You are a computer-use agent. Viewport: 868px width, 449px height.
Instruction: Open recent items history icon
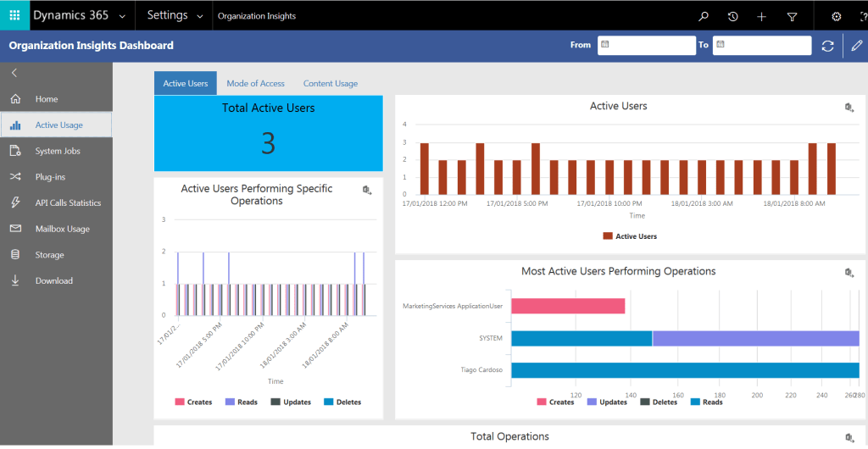coord(732,16)
